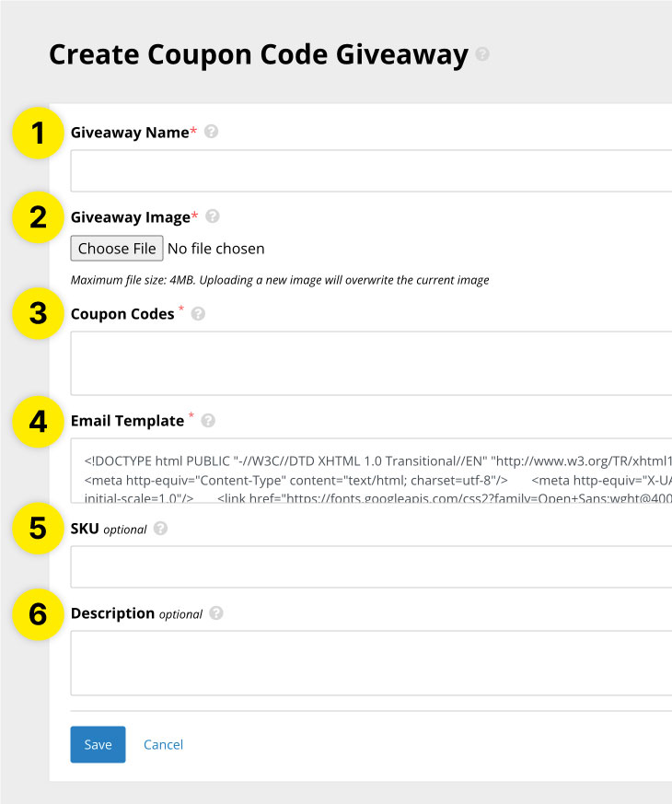The height and width of the screenshot is (804, 672).
Task: Click the step 1 numbered badge
Action: [37, 133]
